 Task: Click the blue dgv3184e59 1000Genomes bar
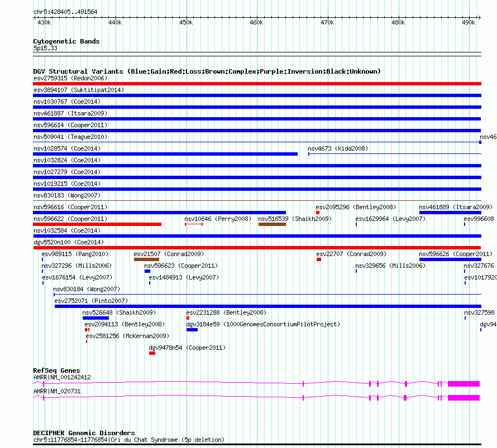[x=192, y=330]
